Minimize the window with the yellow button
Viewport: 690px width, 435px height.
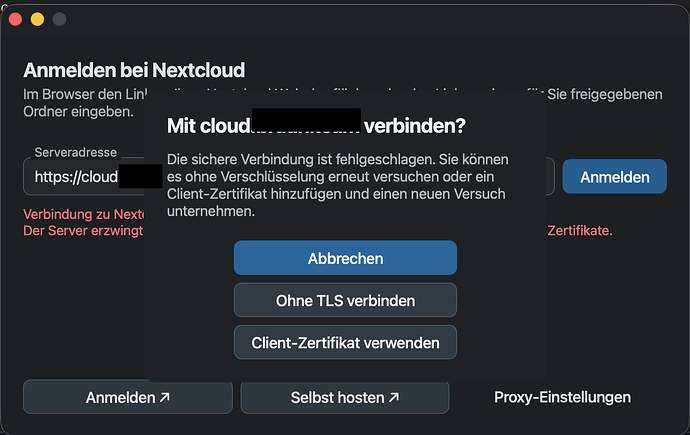[37, 19]
